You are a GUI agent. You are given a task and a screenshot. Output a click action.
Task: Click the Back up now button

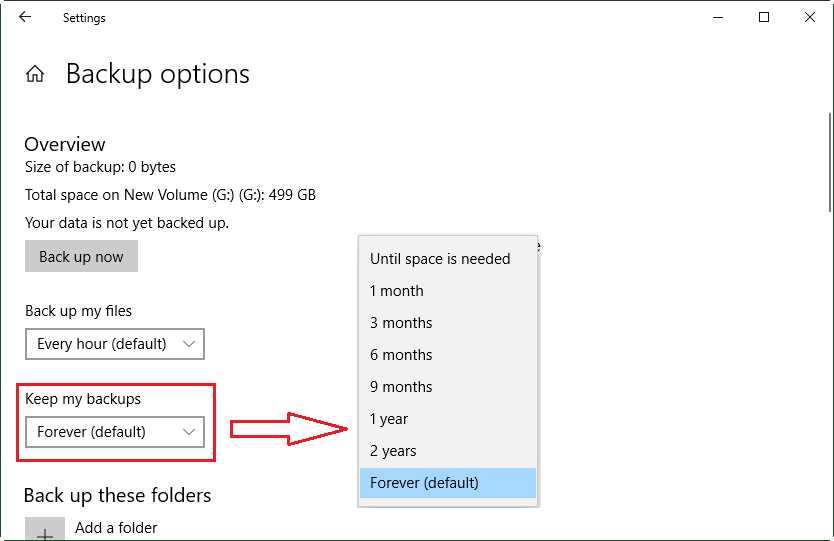point(81,257)
